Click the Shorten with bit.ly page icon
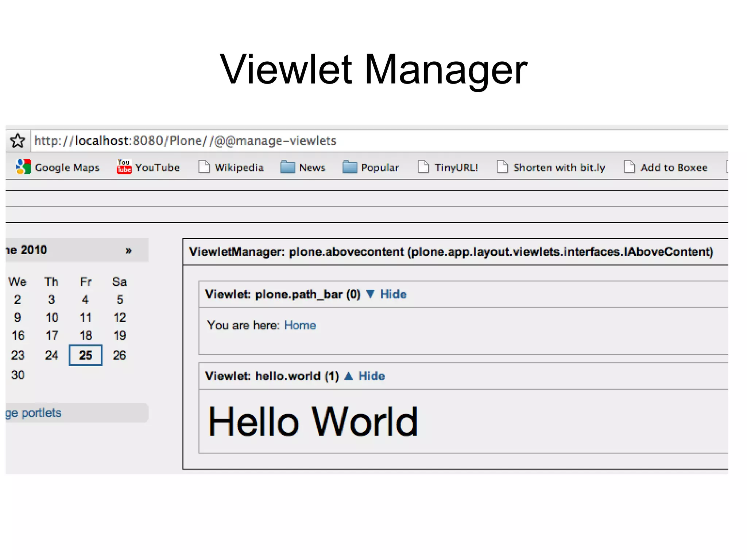This screenshot has height=560, width=747. coord(502,167)
